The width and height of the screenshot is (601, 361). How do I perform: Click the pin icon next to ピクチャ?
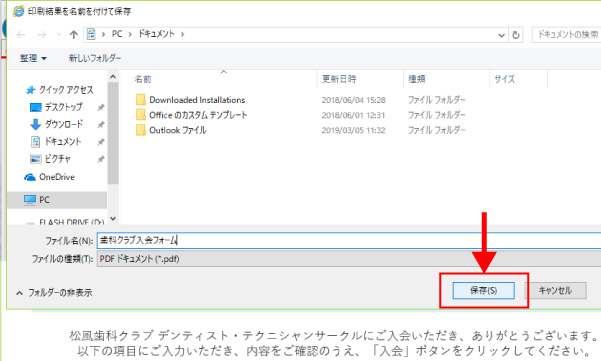101,159
